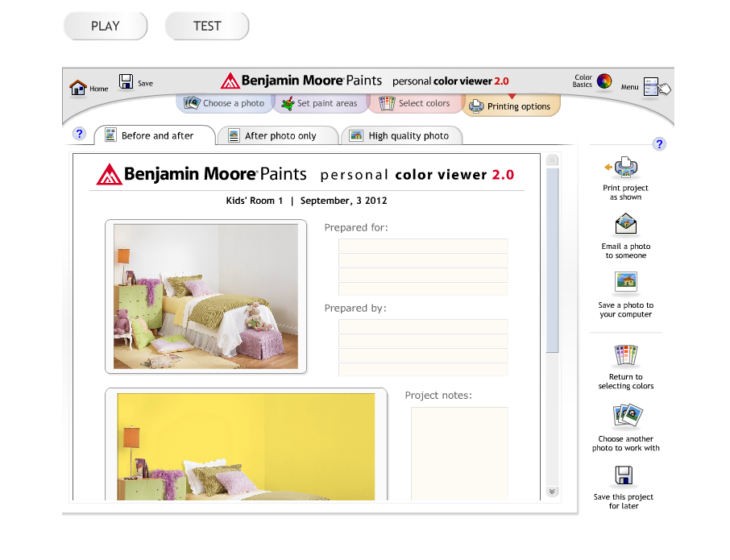Click the PLAY button
The width and height of the screenshot is (730, 560).
106,26
